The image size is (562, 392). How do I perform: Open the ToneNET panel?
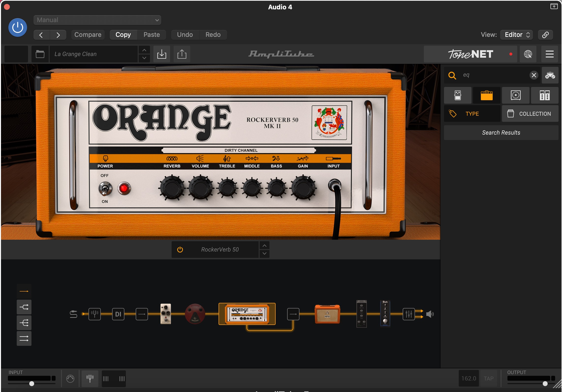470,54
